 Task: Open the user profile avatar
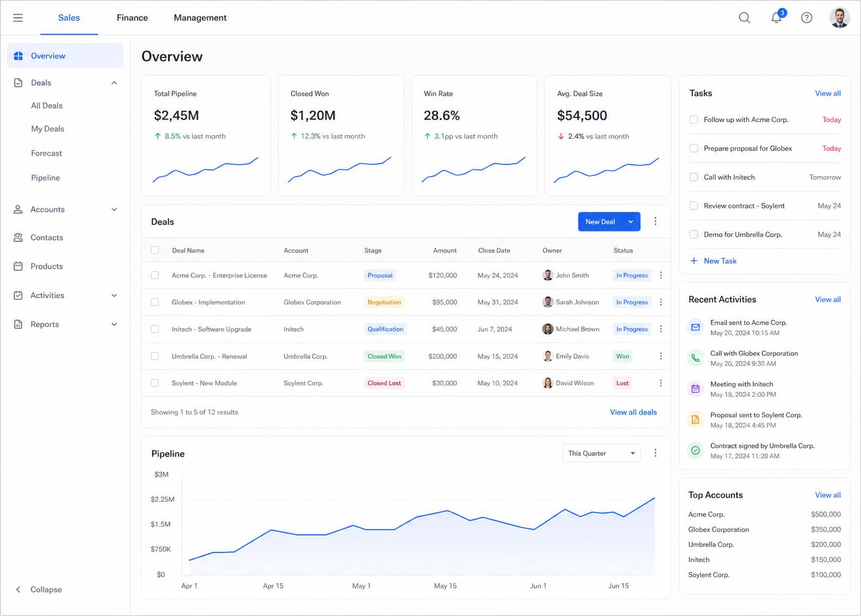pyautogui.click(x=840, y=18)
